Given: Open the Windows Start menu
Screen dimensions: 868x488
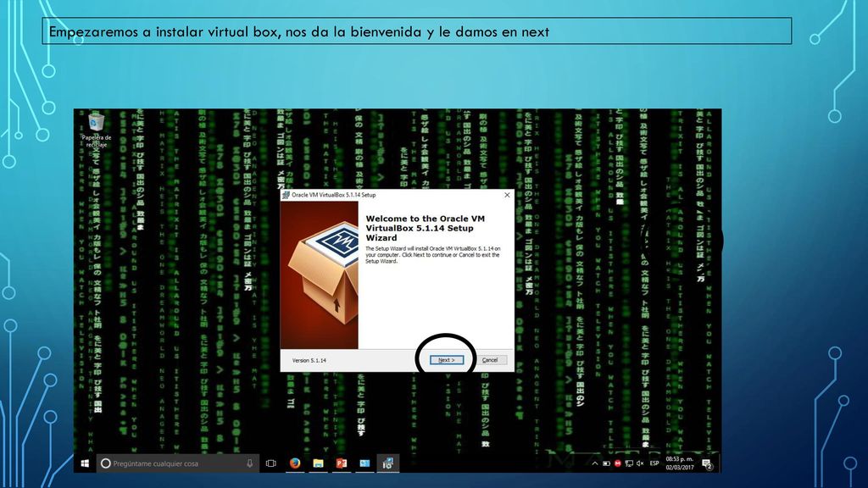Looking at the screenshot, I should 85,463.
